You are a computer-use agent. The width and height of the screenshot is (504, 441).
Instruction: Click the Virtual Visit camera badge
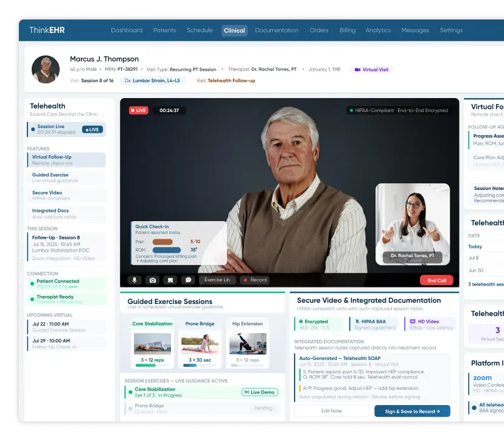coord(371,69)
